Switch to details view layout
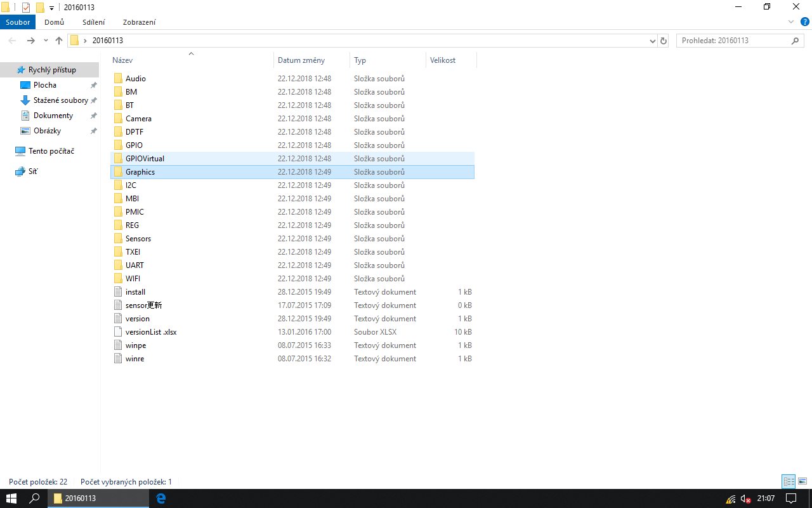The width and height of the screenshot is (812, 508). pyautogui.click(x=789, y=482)
